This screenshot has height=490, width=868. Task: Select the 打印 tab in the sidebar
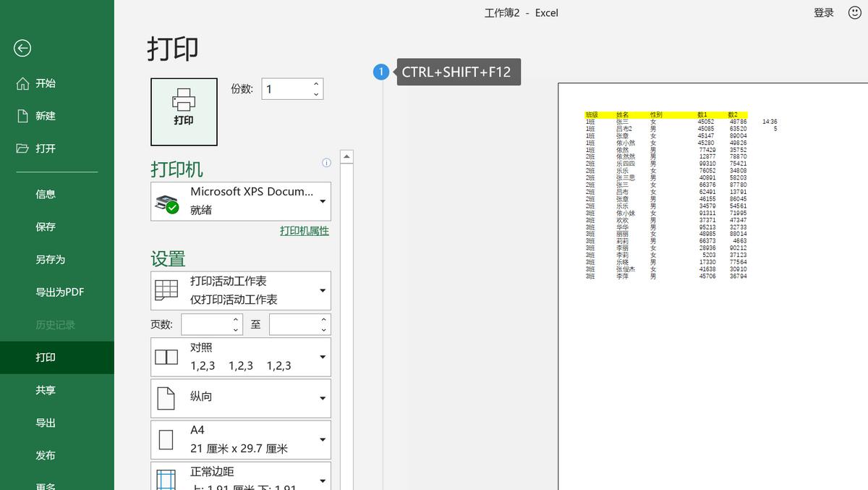coord(45,357)
